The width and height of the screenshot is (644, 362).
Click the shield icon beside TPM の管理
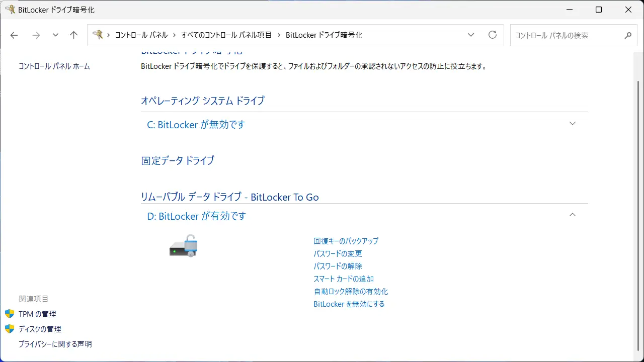tap(10, 314)
